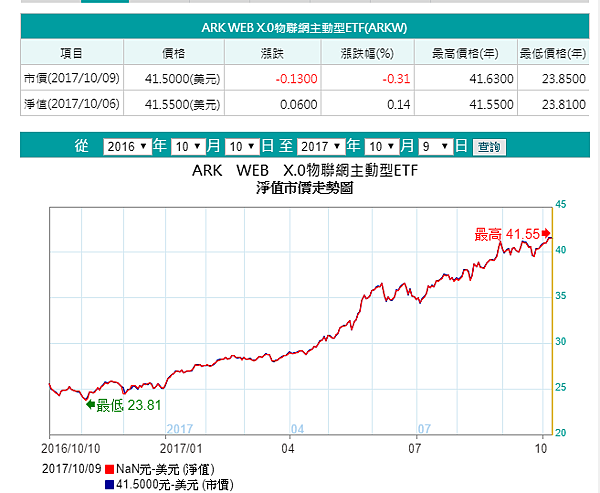Click the 最高價格(年) column header

point(465,53)
